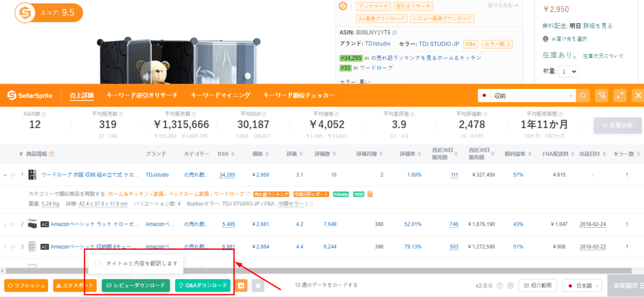This screenshot has width=644, height=297.
Task: Click the gray star icon in the bottom bar
Action: tap(258, 285)
